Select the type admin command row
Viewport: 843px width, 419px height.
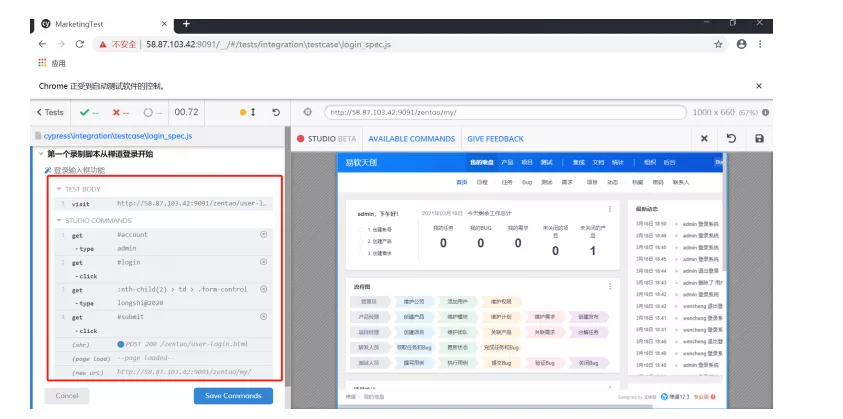click(163, 248)
